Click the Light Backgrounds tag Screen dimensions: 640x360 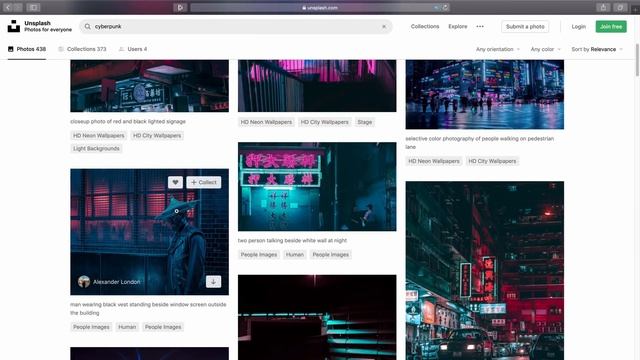[96, 149]
